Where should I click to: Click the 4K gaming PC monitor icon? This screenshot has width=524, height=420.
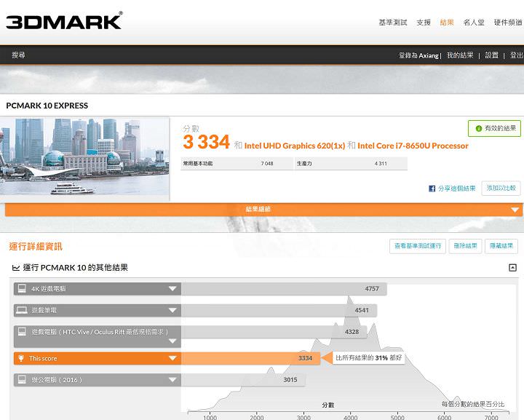click(22, 289)
